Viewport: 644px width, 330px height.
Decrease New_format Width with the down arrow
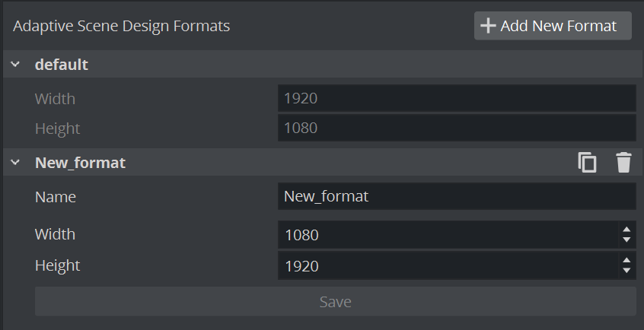[x=626, y=240]
